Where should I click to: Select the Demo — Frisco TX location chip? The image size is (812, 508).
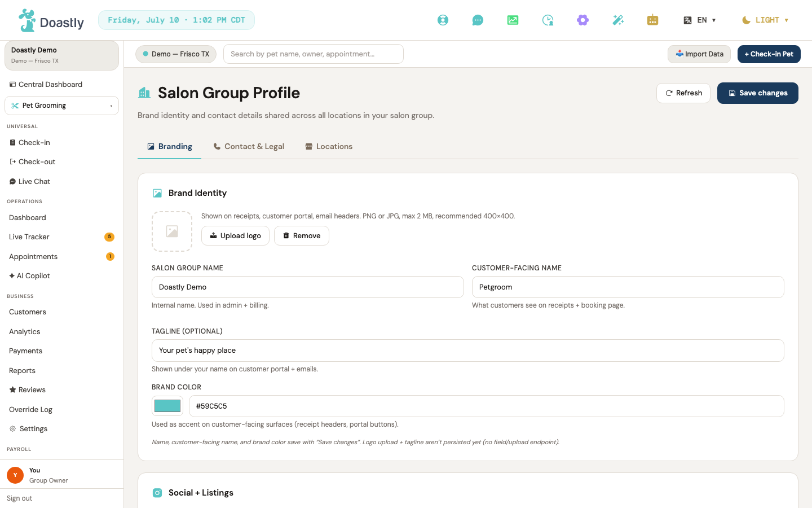pos(176,54)
